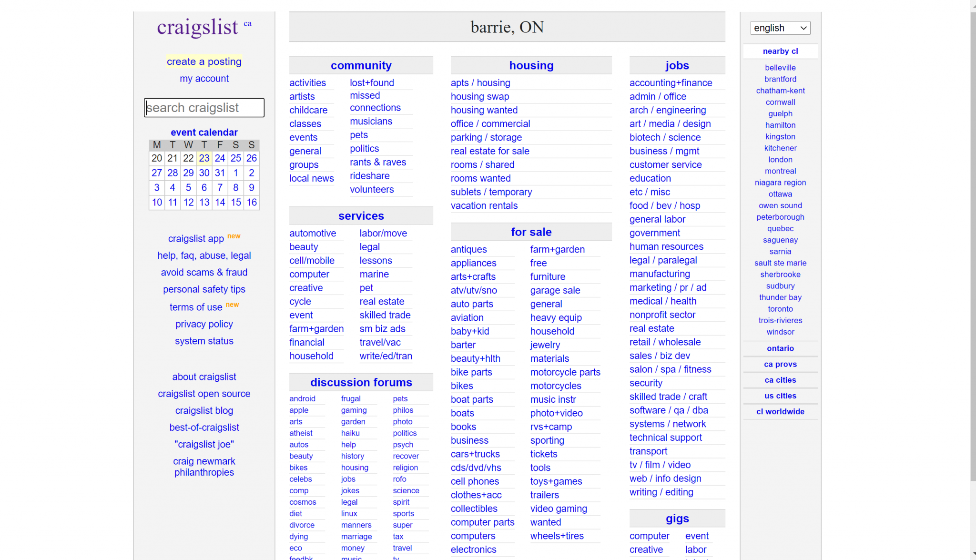Open writing / editing jobs
This screenshot has width=976, height=560.
661,492
